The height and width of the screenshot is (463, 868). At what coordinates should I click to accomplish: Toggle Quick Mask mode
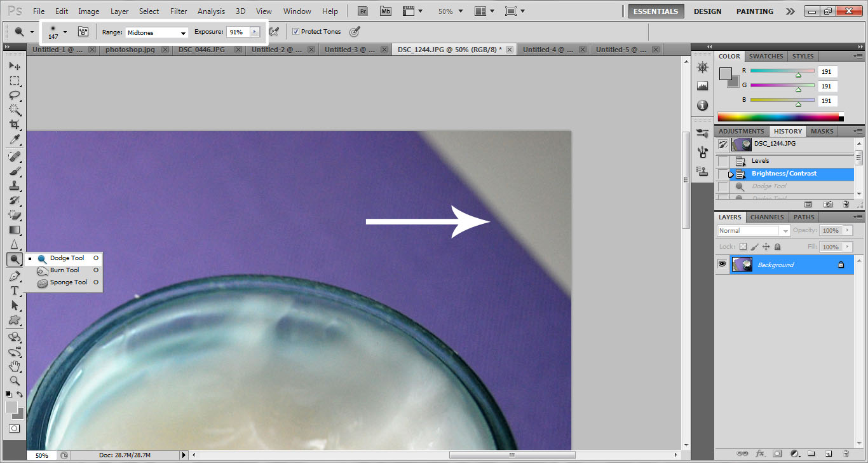(14, 429)
